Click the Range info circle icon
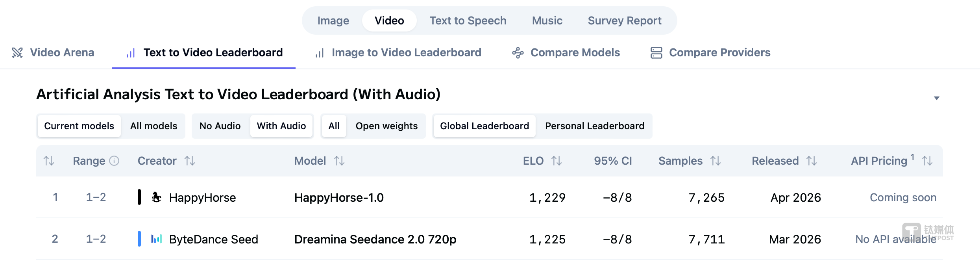This screenshot has width=980, height=260. point(114,161)
